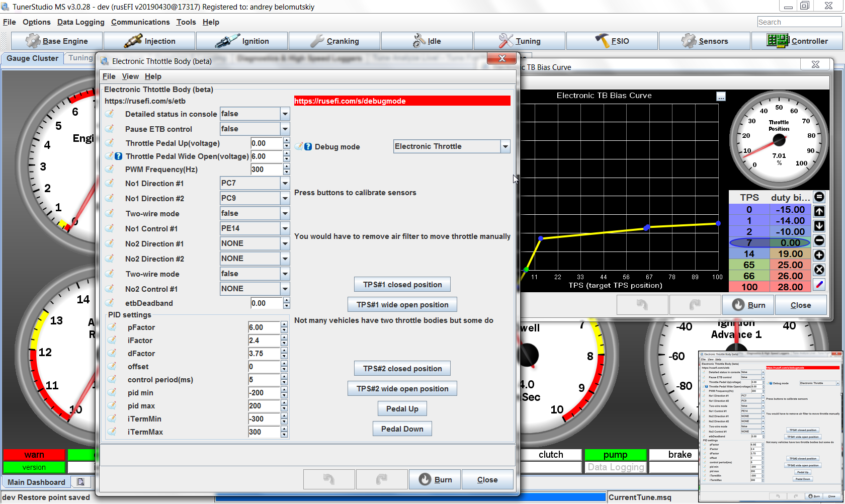The width and height of the screenshot is (845, 504).
Task: Click pencil icon beside iTermMax
Action: [112, 432]
